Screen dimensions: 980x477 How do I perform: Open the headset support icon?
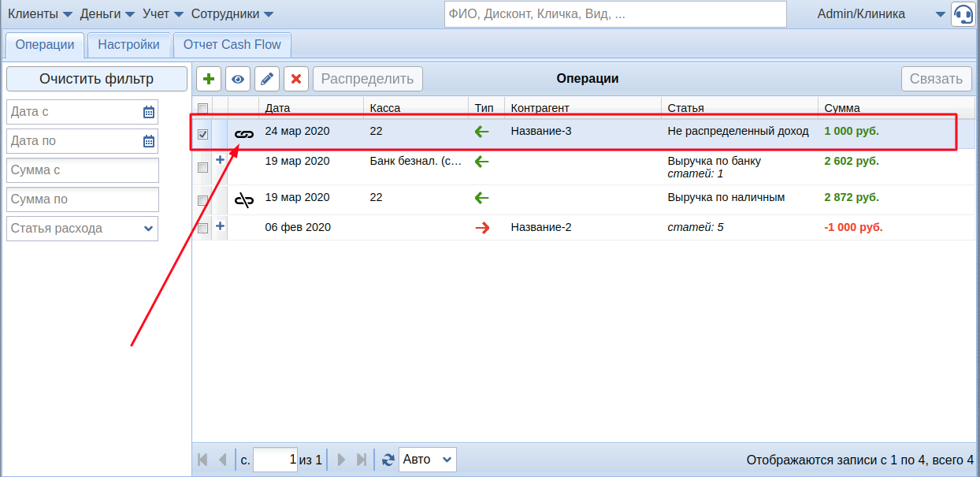tap(963, 14)
